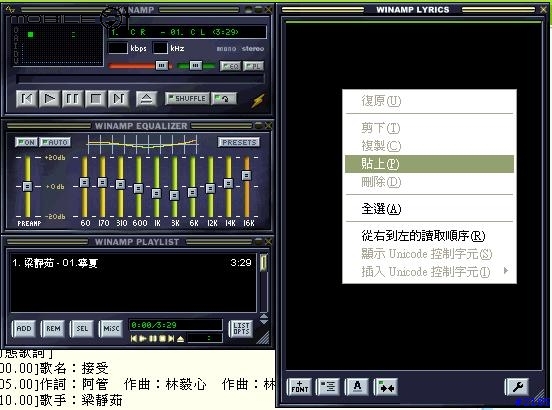Click the arrows sync icon in Lyrics window
552x410 pixels.
[x=387, y=387]
